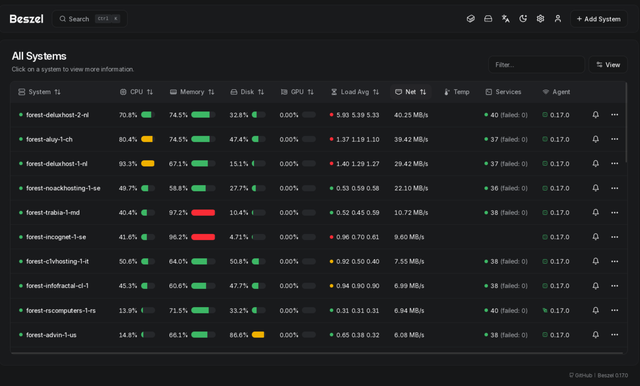This screenshot has width=640, height=386.
Task: Click the GitHub footer link
Action: pyautogui.click(x=580, y=375)
